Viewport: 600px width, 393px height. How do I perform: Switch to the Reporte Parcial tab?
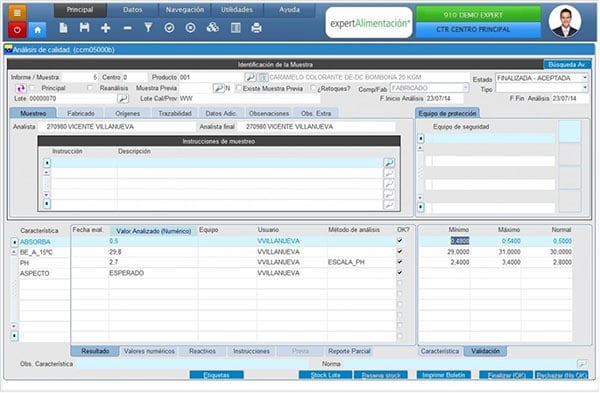coord(349,351)
